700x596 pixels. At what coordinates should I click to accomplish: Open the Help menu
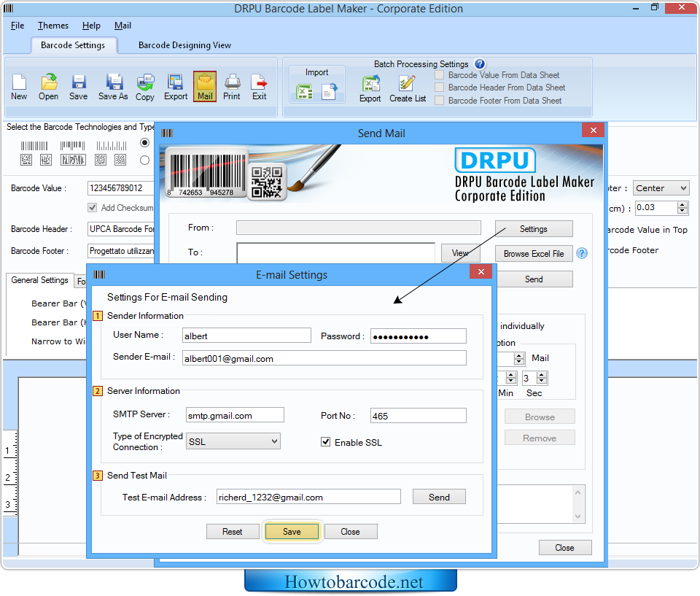pos(91,26)
